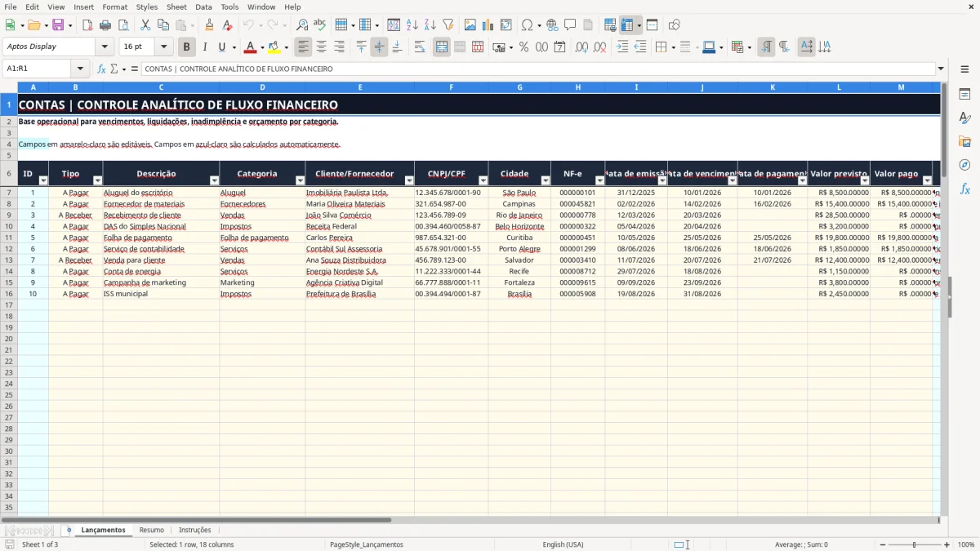The width and height of the screenshot is (980, 551).
Task: Switch to the Resumo sheet tab
Action: (152, 531)
